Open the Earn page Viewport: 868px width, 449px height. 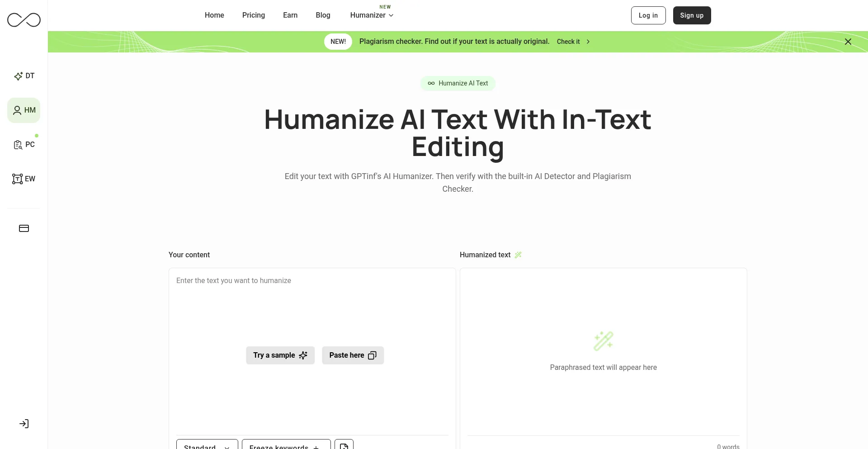click(290, 15)
